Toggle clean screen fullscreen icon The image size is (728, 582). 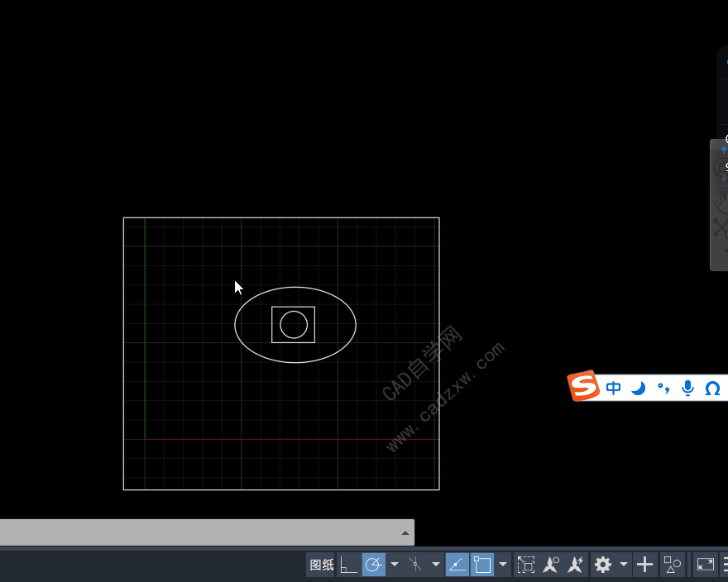[705, 565]
